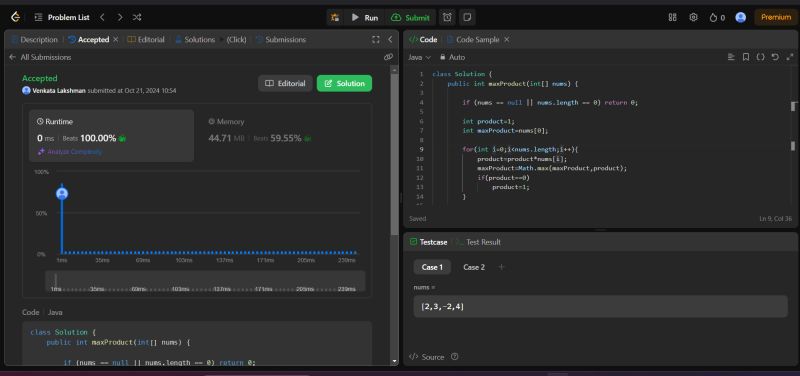The height and width of the screenshot is (376, 800).
Task: Reset code to default icon
Action: click(775, 57)
